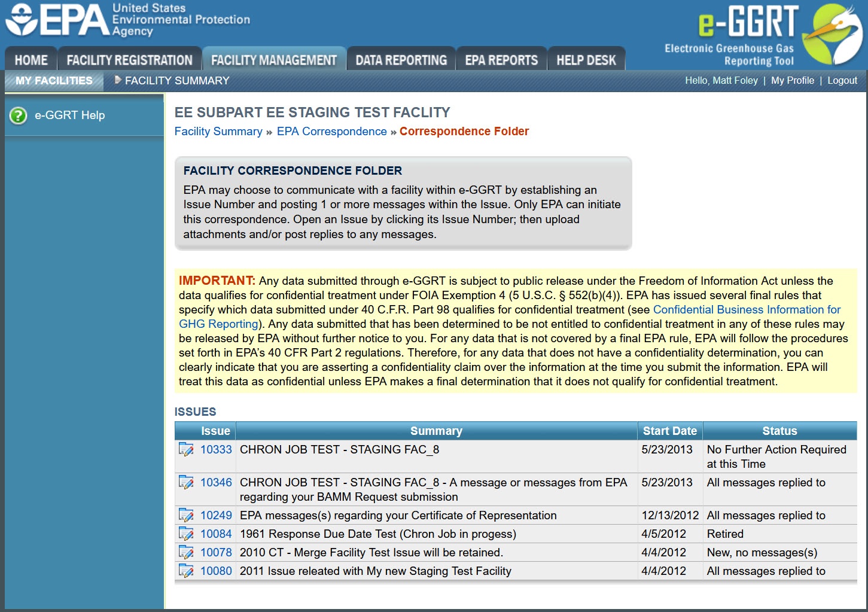Image resolution: width=868 pixels, height=612 pixels.
Task: Open the Help Desk tab
Action: pyautogui.click(x=586, y=60)
